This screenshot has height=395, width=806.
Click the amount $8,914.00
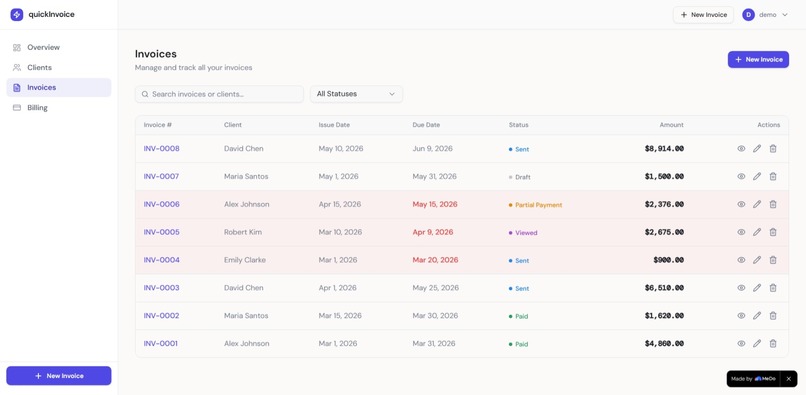(664, 149)
